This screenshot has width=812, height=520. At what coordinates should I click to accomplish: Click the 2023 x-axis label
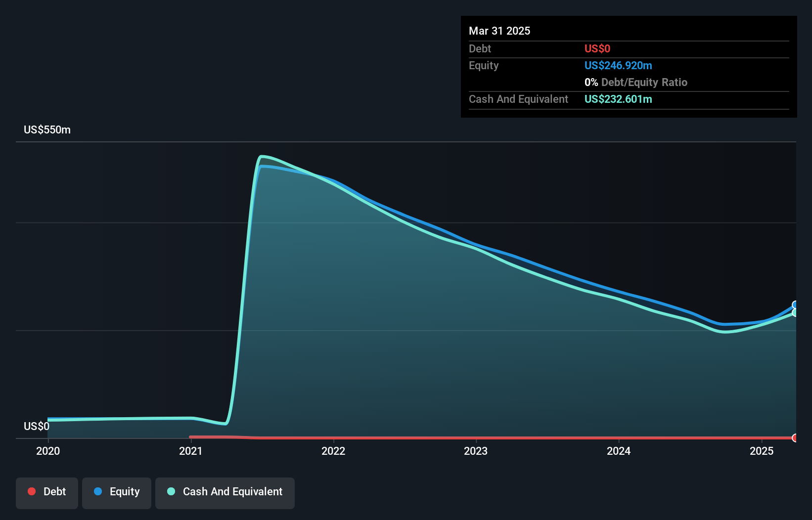coord(476,451)
